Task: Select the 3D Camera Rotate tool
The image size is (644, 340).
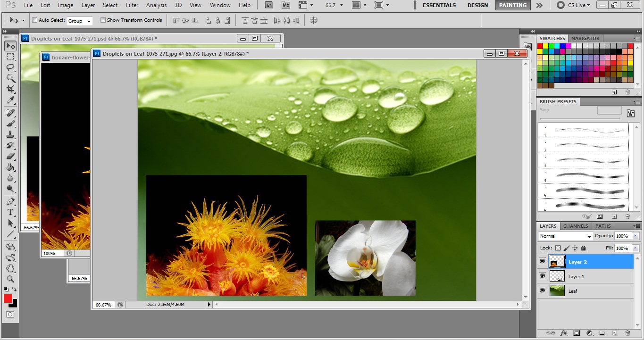Action: coord(10,257)
